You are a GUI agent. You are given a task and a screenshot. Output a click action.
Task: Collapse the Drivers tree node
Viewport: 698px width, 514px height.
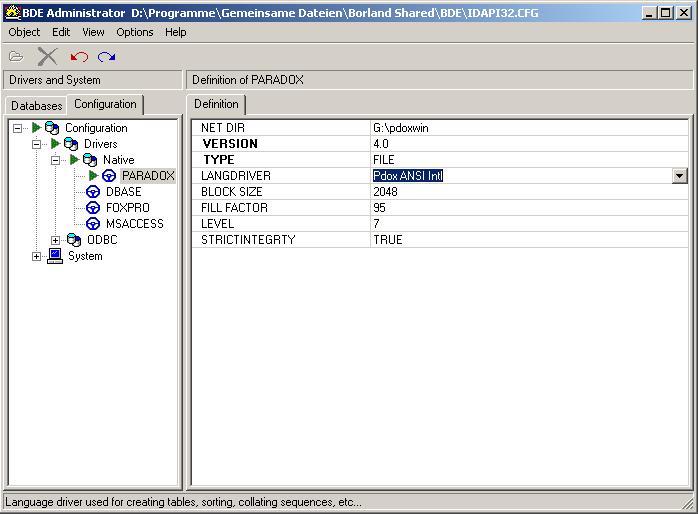click(37, 144)
